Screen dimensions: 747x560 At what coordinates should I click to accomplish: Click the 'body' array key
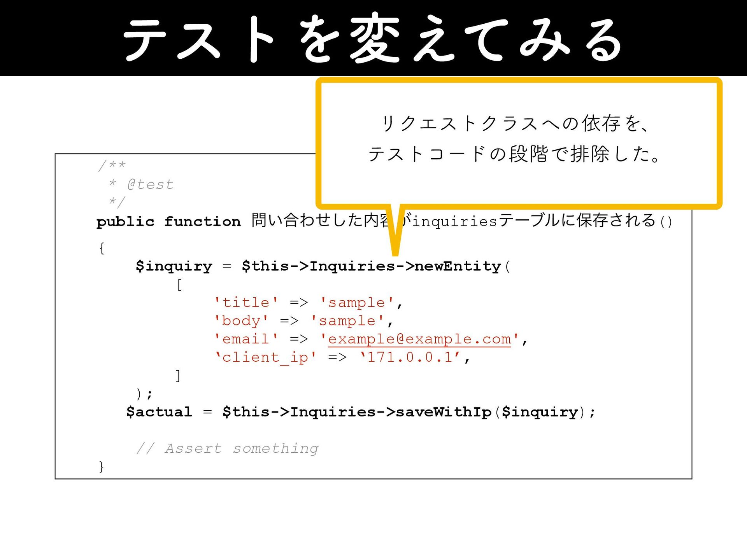tap(241, 321)
